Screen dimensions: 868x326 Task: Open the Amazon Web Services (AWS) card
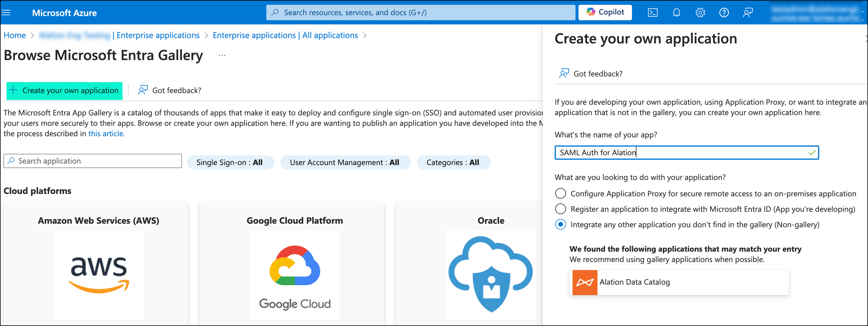point(96,263)
